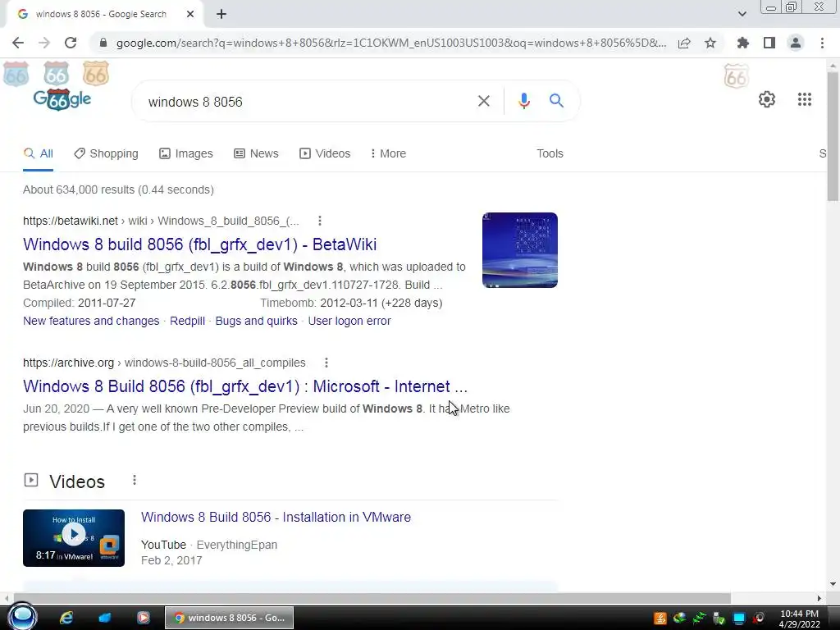840x630 pixels.
Task: Launch Internet Explorer from taskbar
Action: (x=66, y=618)
